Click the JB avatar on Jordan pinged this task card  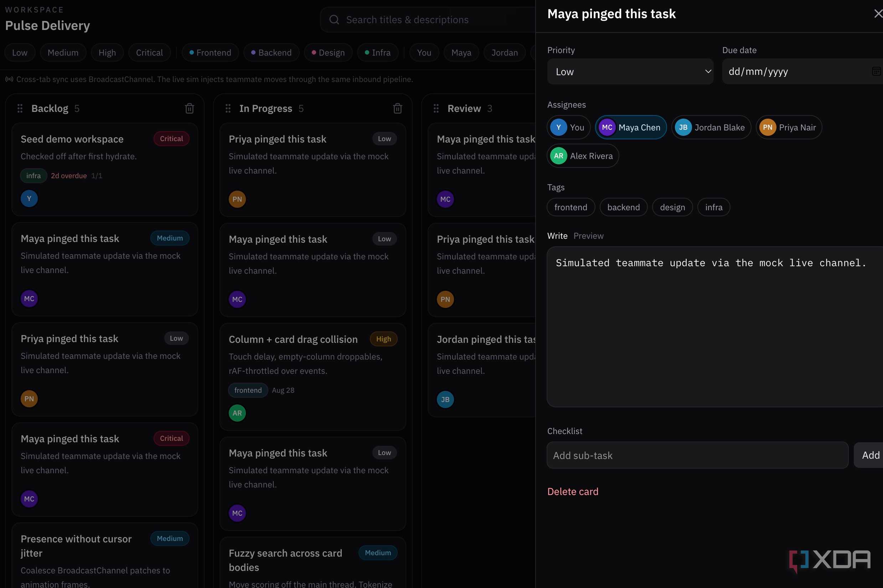445,399
